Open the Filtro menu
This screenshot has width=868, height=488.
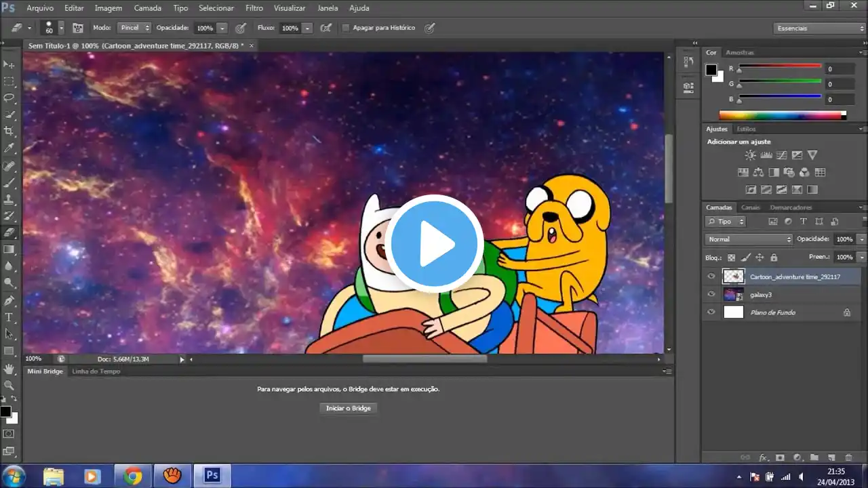(x=254, y=8)
